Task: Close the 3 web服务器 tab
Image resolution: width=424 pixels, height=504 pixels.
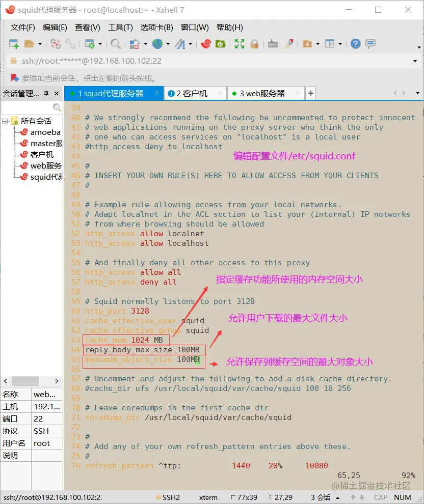Action: pos(298,93)
